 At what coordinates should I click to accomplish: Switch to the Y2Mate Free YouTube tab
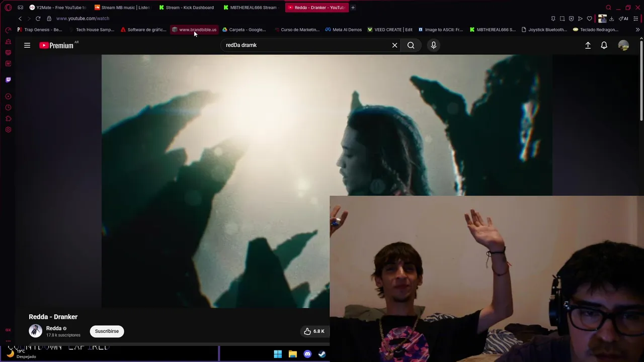[57, 8]
